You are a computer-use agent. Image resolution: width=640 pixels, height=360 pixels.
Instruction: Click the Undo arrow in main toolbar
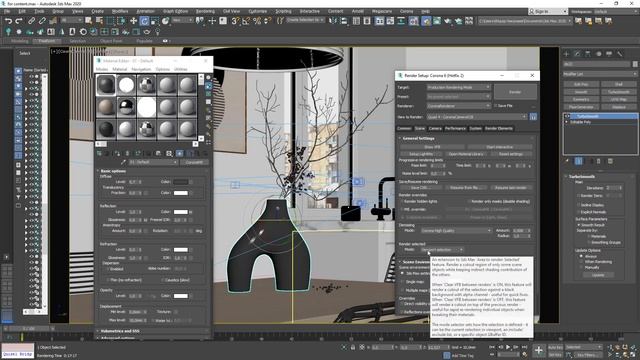coord(8,20)
